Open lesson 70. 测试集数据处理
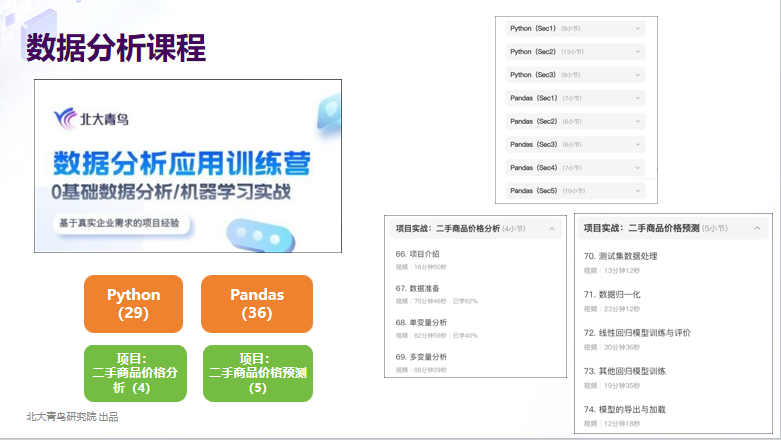 pos(621,256)
